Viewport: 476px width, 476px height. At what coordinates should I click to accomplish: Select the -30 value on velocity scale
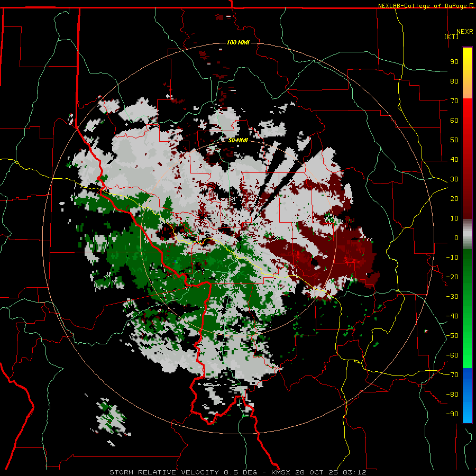click(452, 297)
